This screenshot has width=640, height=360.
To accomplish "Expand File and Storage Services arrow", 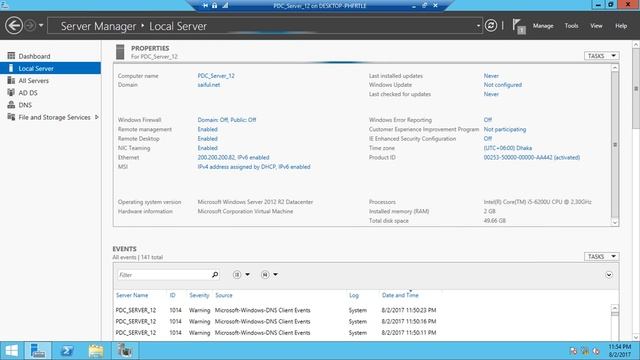I will [97, 117].
